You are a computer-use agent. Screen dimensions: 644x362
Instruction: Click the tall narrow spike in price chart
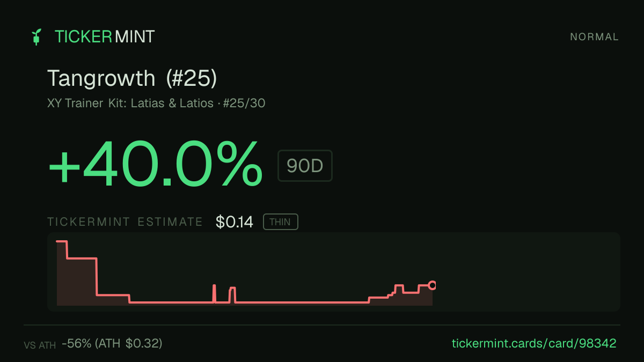[214, 293]
